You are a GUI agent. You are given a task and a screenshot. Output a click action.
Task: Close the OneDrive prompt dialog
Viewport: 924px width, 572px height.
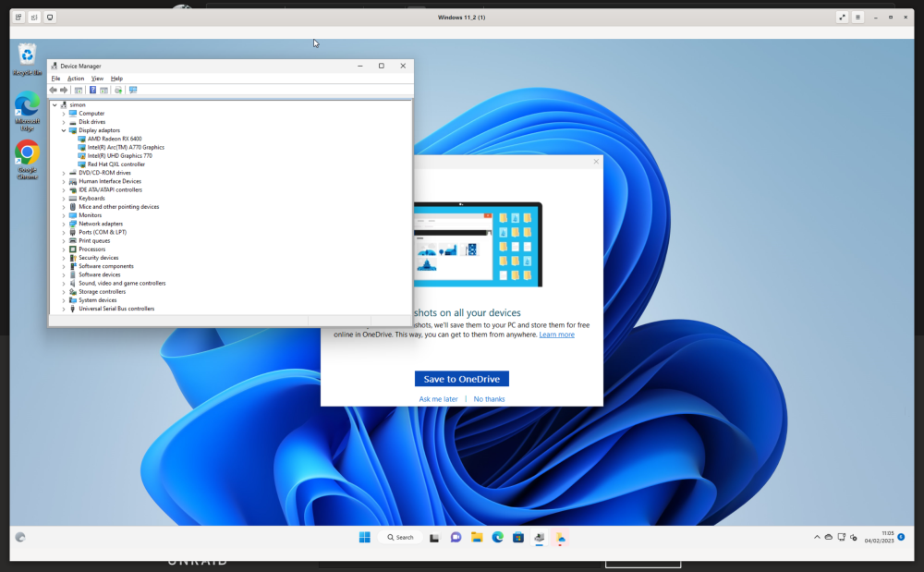point(596,162)
